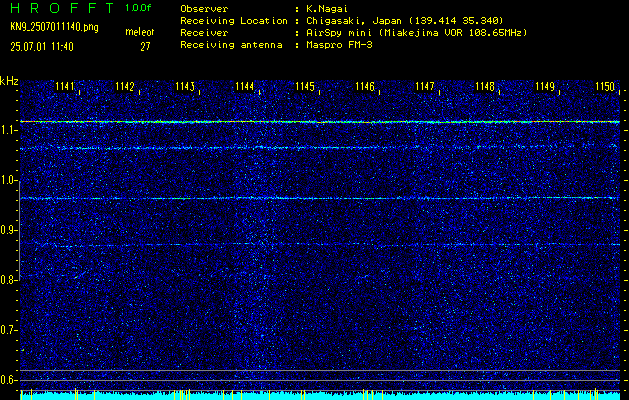Click the Observer field label
The width and height of the screenshot is (629, 400).
coord(204,9)
